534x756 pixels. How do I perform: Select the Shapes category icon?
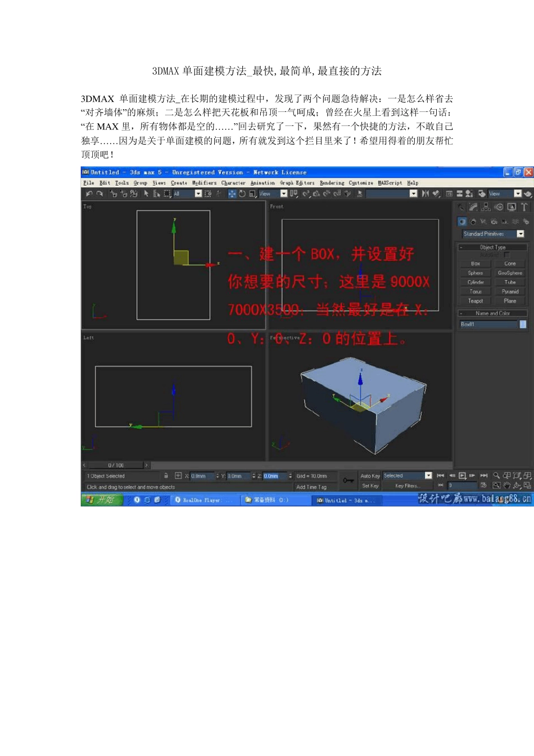[473, 222]
